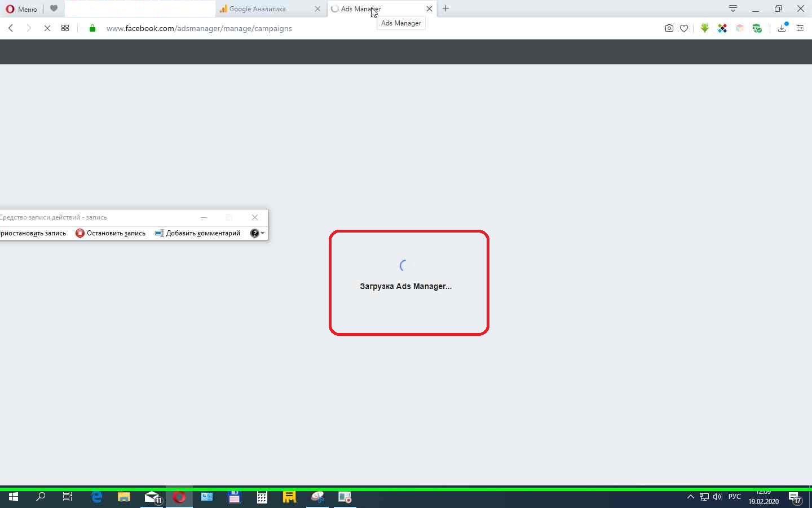
Task: Click the green padlock security icon
Action: point(92,28)
